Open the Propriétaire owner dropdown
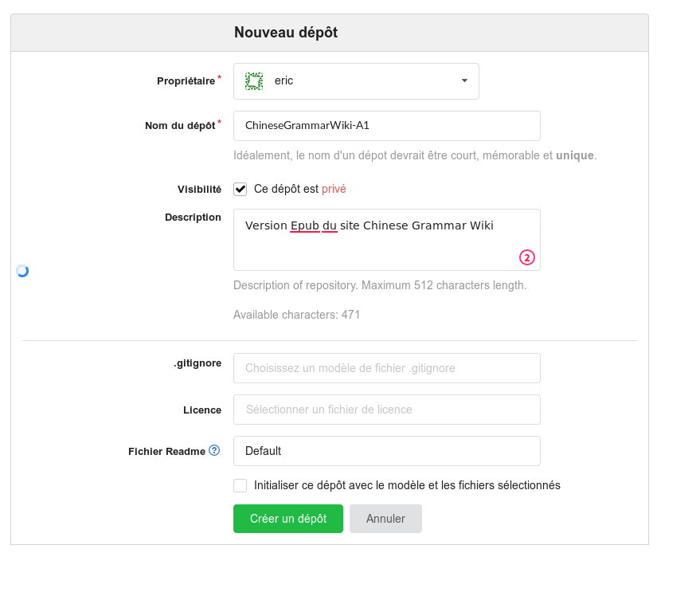Screen dimensions: 700x592 pyautogui.click(x=356, y=80)
